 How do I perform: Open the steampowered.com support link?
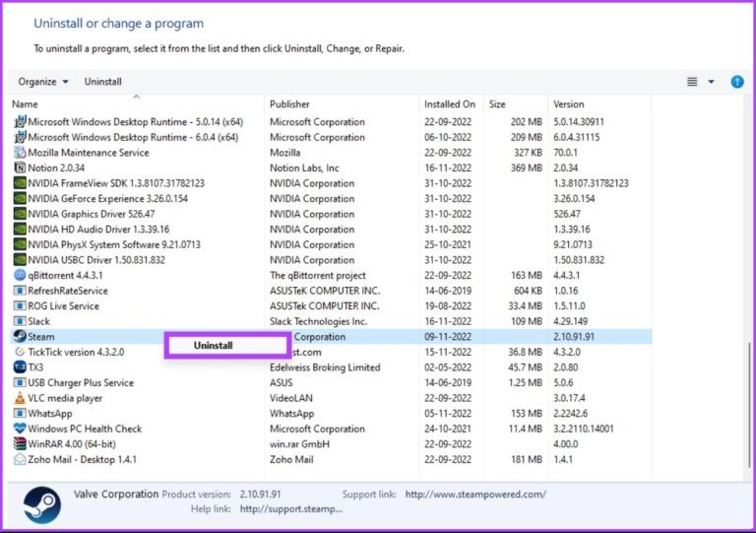click(x=475, y=494)
